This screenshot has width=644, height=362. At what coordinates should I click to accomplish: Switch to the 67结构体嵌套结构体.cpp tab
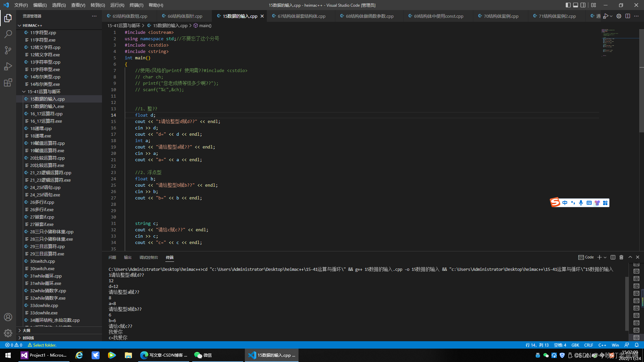[x=301, y=16]
